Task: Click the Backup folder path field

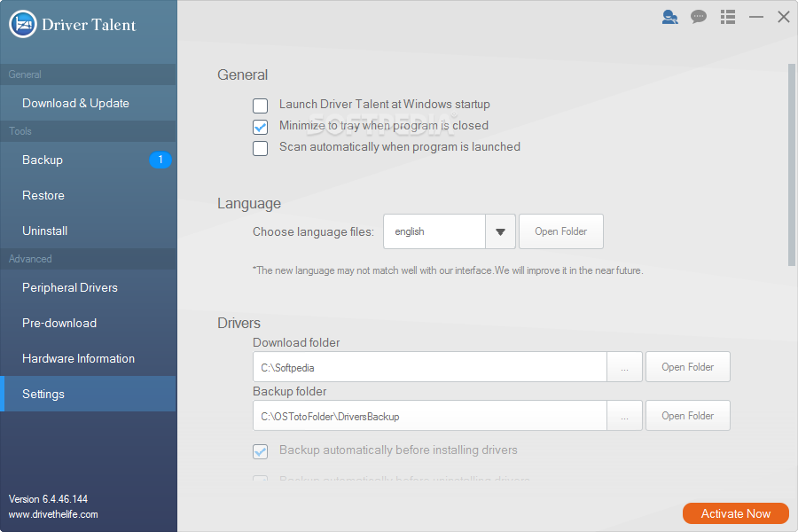Action: point(429,416)
